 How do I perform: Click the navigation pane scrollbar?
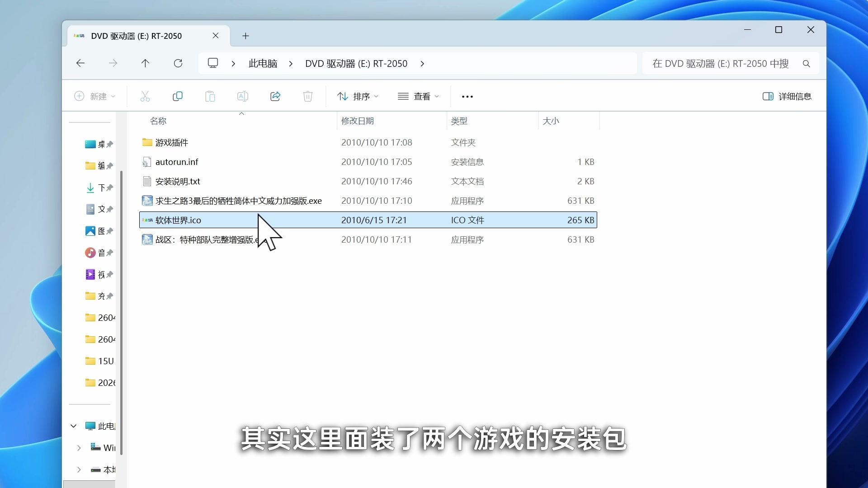point(121,312)
